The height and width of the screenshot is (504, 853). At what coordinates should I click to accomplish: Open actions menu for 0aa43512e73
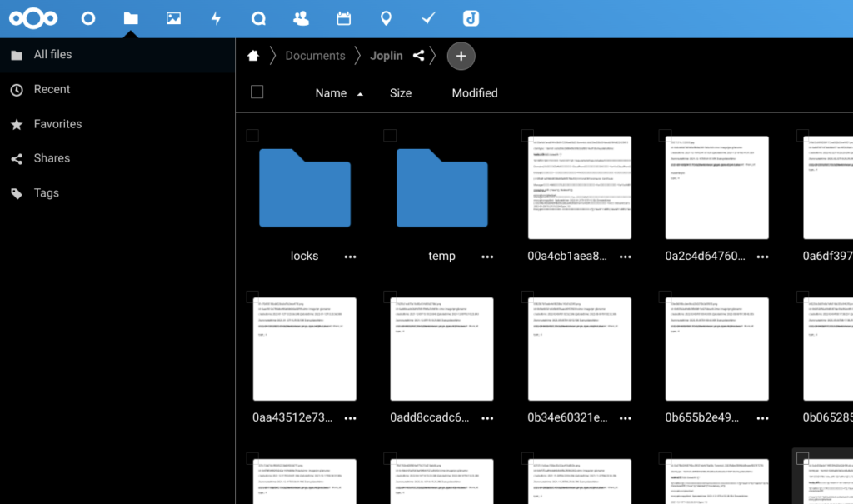[350, 418]
